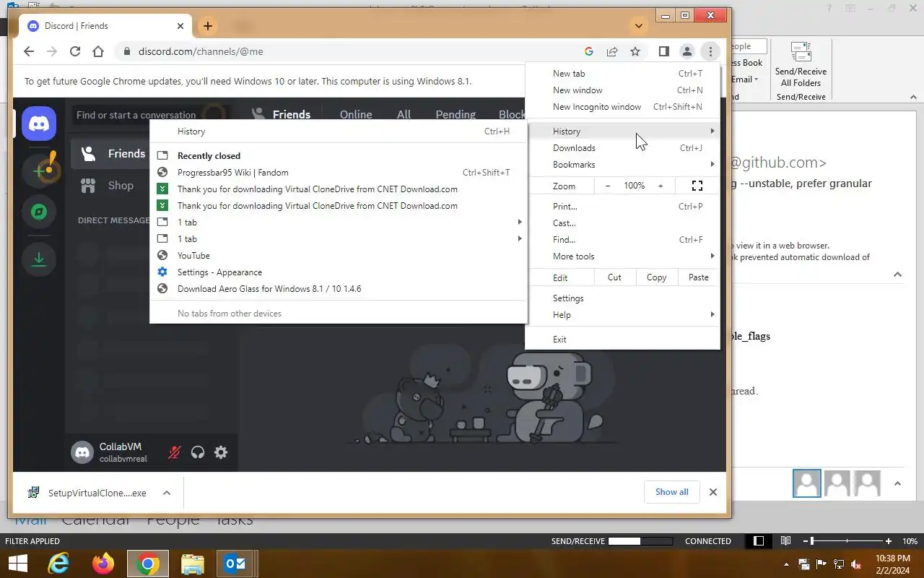Increase zoom with plus button
Viewport: 924px width, 578px height.
tap(660, 186)
